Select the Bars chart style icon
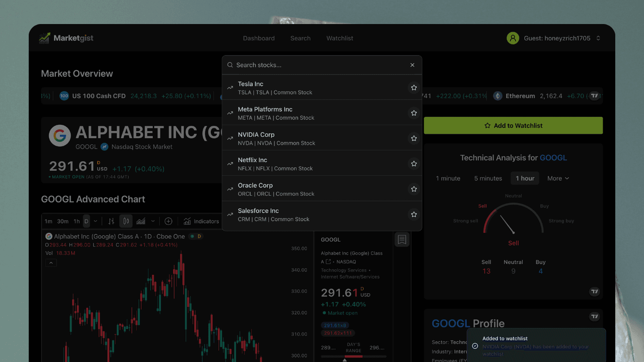The width and height of the screenshot is (644, 362). click(111, 221)
